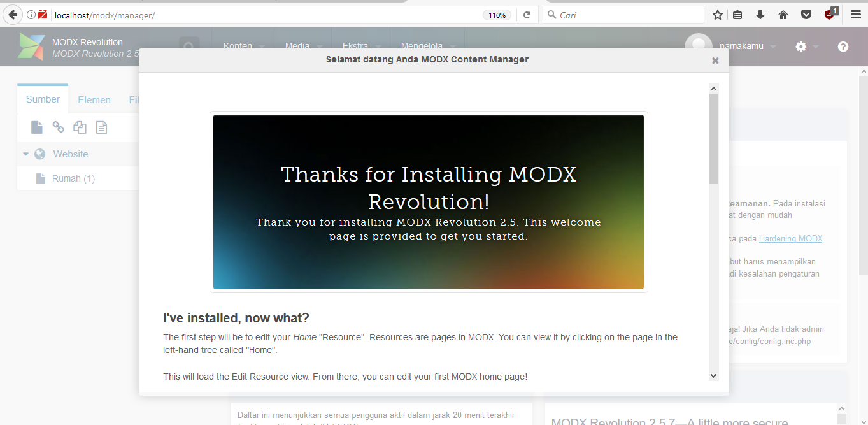Click the 110% zoom level indicator

[497, 15]
